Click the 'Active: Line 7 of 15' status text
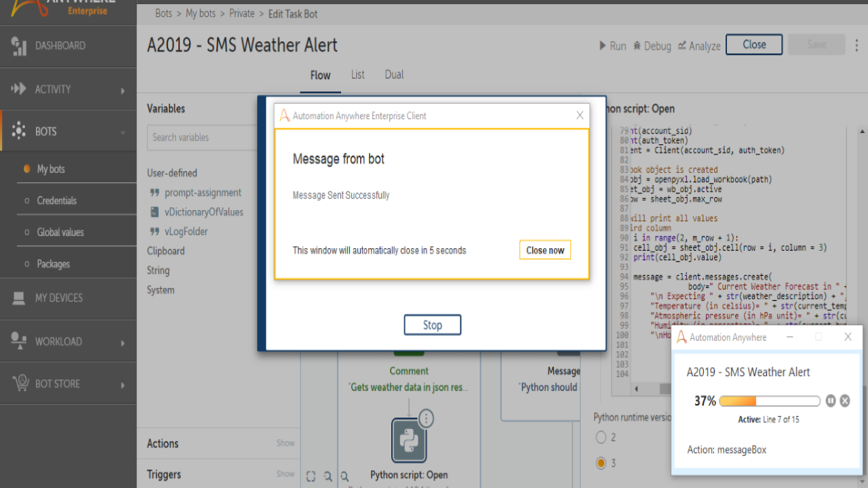The image size is (868, 488). tap(769, 420)
